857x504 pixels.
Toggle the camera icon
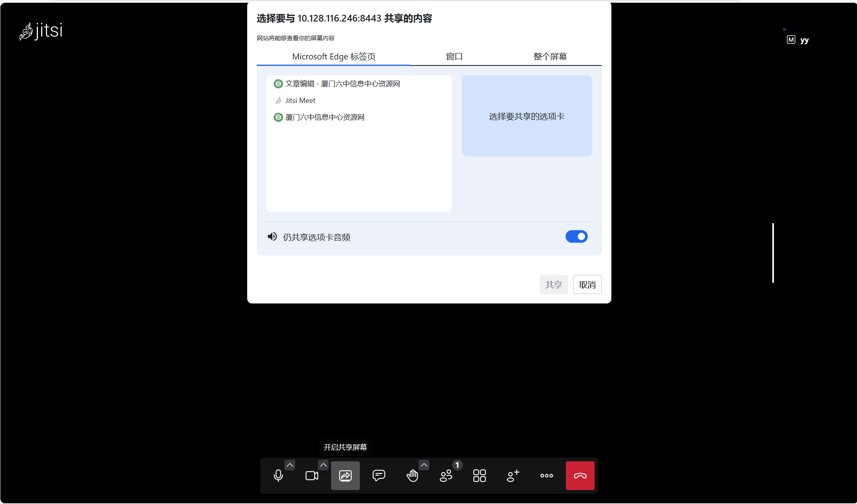[x=311, y=475]
